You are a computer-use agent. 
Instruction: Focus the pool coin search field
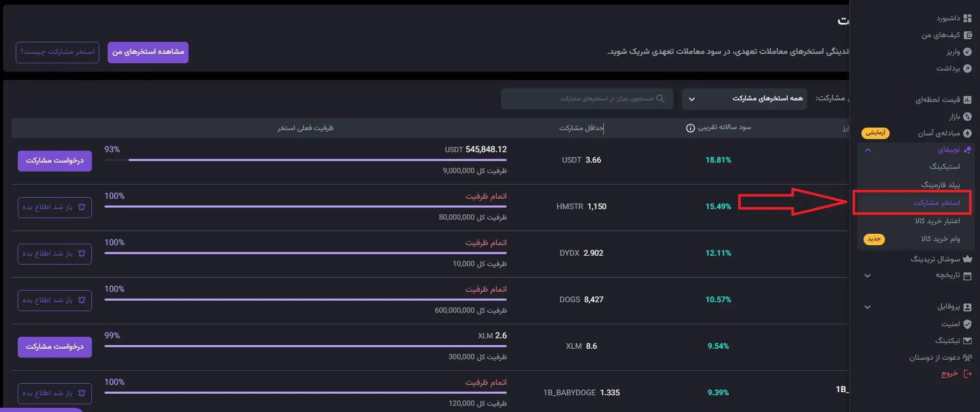(587, 99)
